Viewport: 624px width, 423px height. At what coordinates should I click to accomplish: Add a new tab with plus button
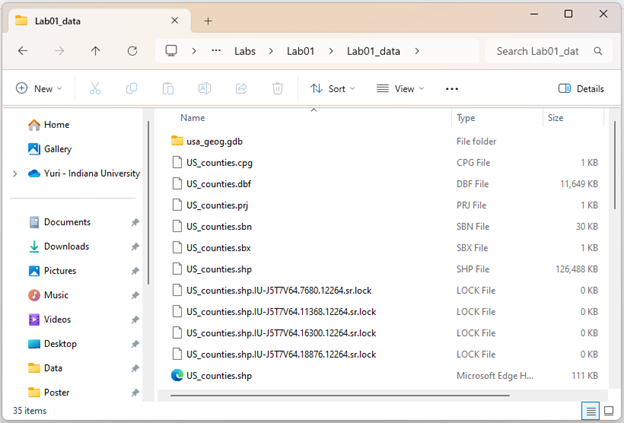(x=208, y=21)
